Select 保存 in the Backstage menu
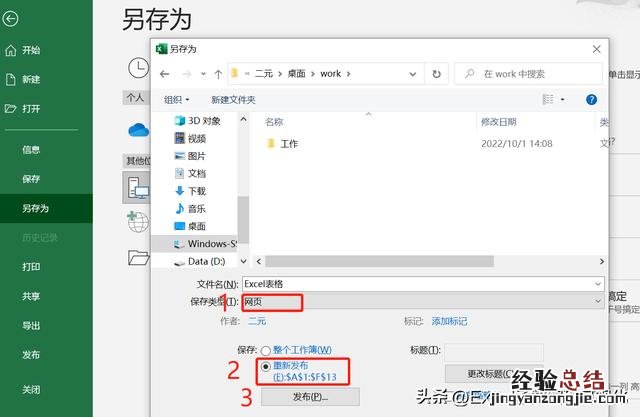This screenshot has width=640, height=417. pos(31,179)
